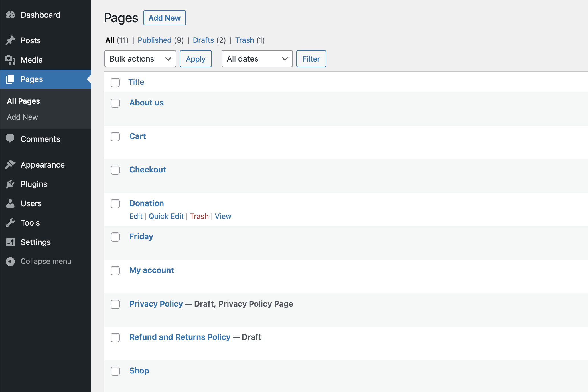Select the Comments speech bubble icon
This screenshot has height=392, width=588.
[10, 139]
